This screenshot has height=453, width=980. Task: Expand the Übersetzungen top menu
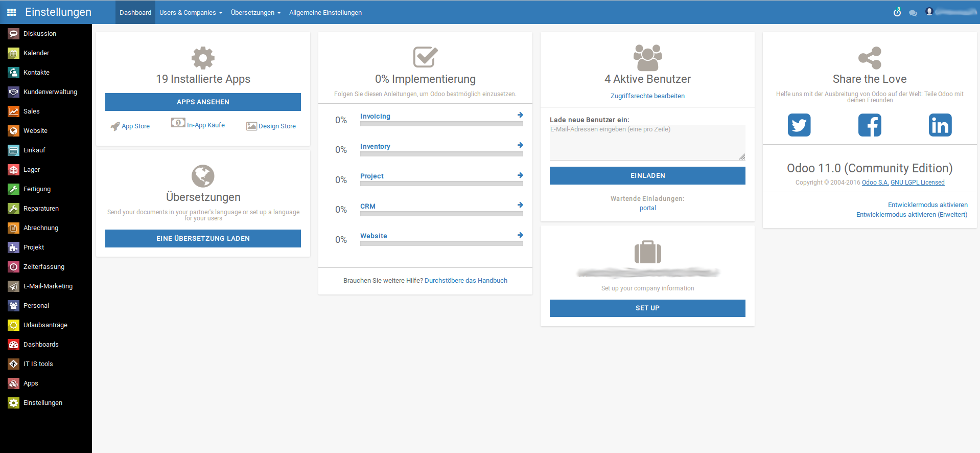256,12
